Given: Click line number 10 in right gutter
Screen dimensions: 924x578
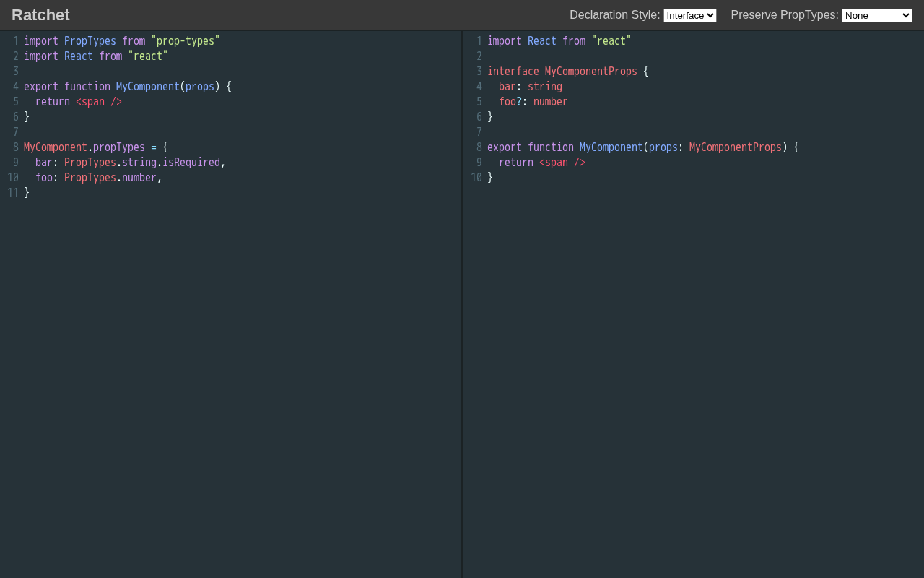Looking at the screenshot, I should 476,178.
